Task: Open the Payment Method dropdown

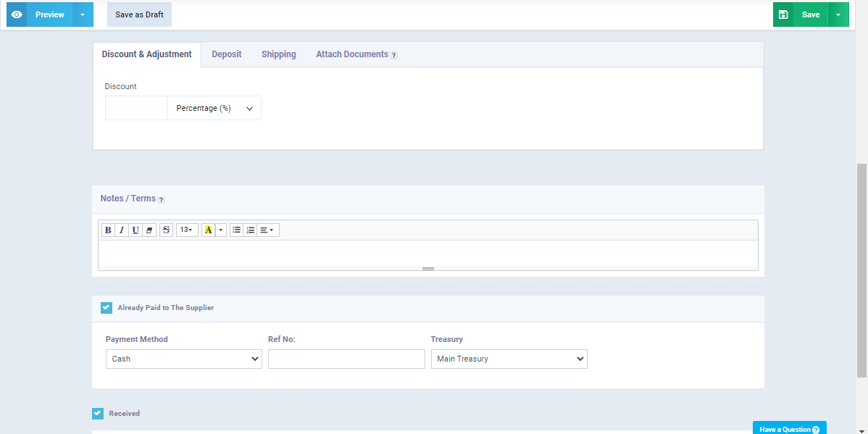Action: [x=183, y=359]
